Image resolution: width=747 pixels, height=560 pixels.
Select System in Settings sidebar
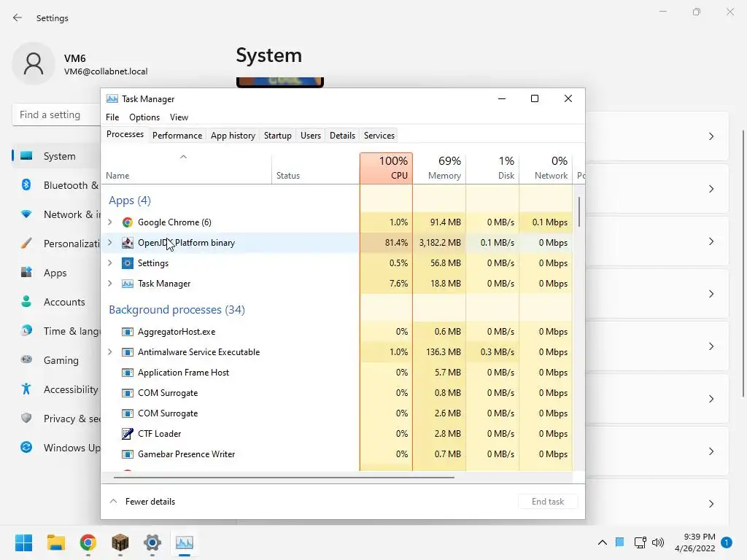56,156
